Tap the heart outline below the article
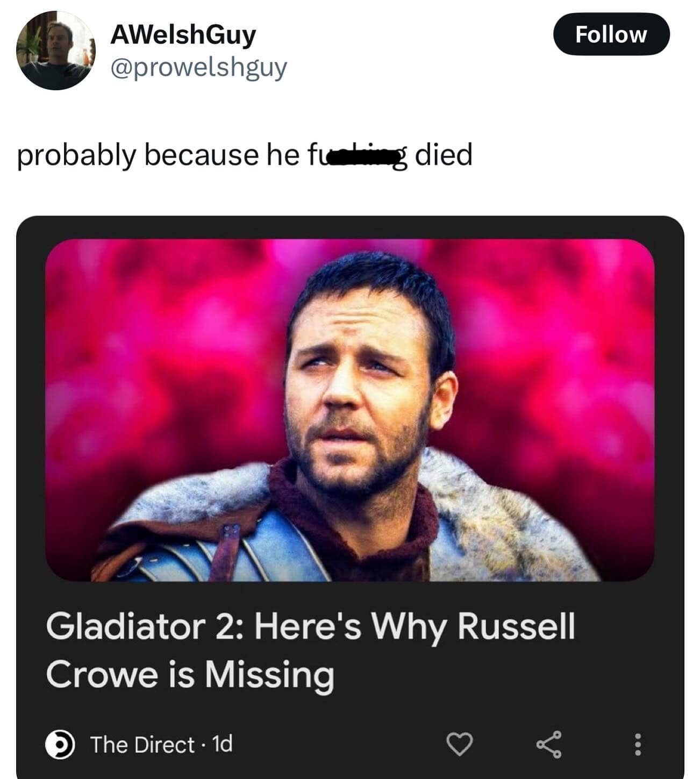 click(x=461, y=746)
